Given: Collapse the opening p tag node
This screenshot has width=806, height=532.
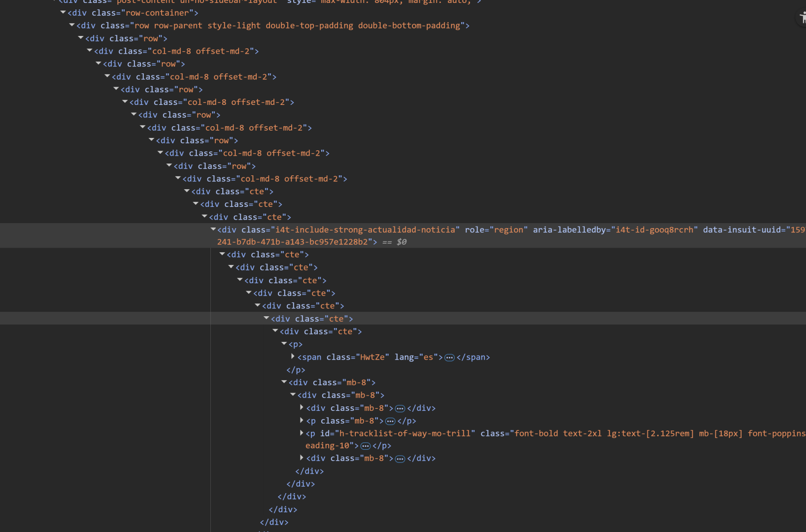Looking at the screenshot, I should click(284, 344).
